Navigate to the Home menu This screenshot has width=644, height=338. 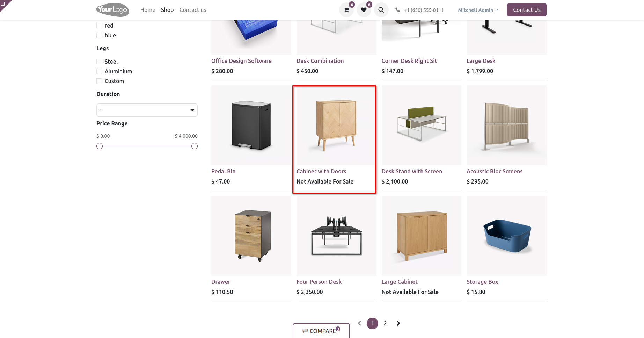148,10
